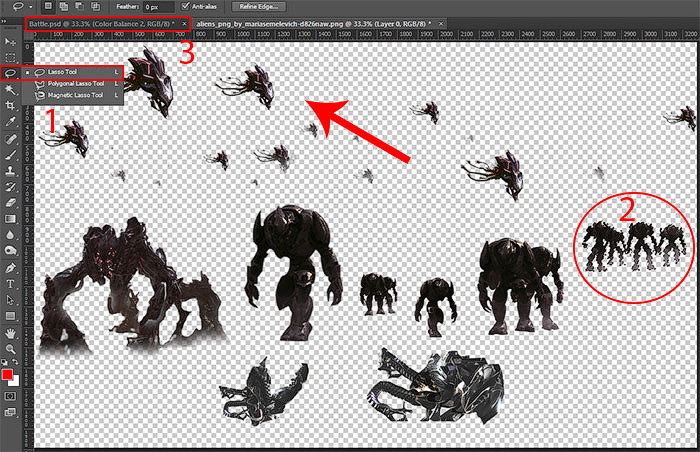Choose Add to Selection mode
700x452 pixels.
[x=64, y=6]
